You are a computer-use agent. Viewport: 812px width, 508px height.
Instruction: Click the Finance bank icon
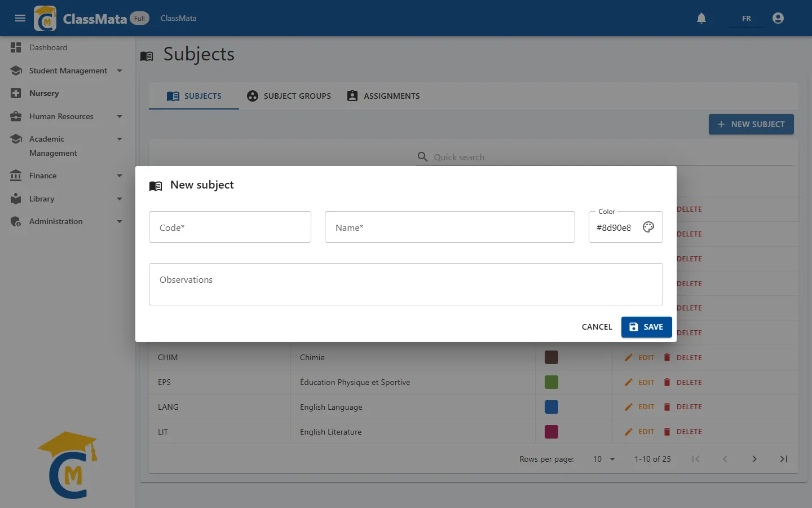click(x=16, y=176)
